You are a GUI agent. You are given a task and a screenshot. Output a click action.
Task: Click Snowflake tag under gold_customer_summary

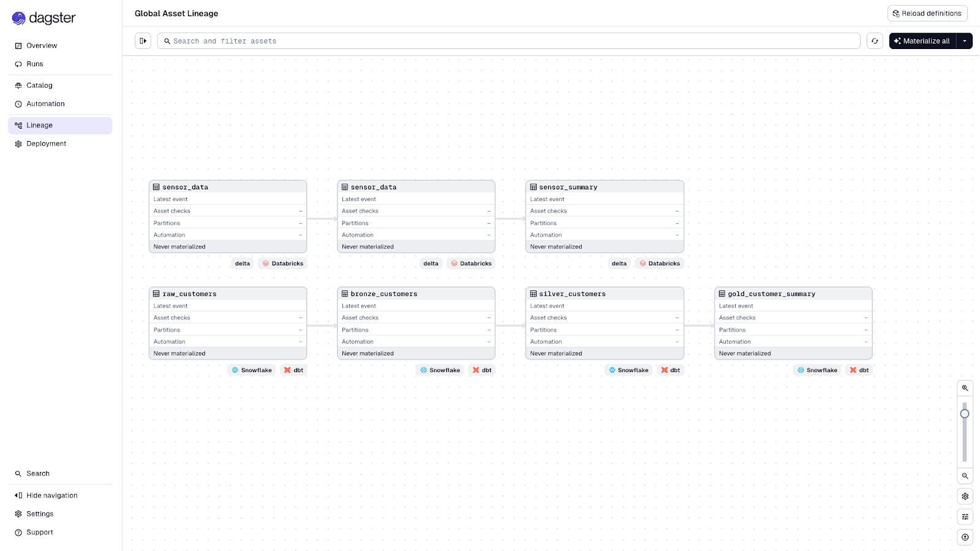817,370
